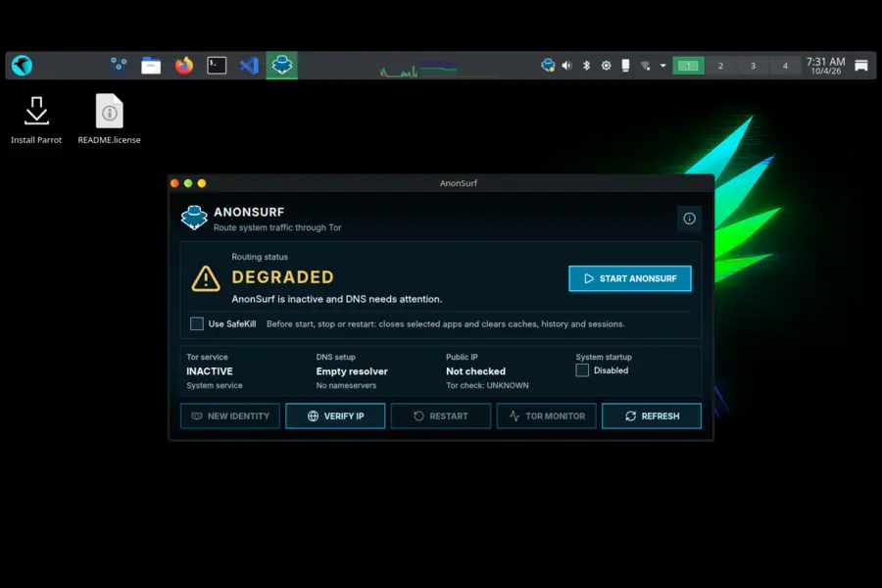Close the AnonSurf window with red button
This screenshot has width=882, height=588.
(x=175, y=183)
